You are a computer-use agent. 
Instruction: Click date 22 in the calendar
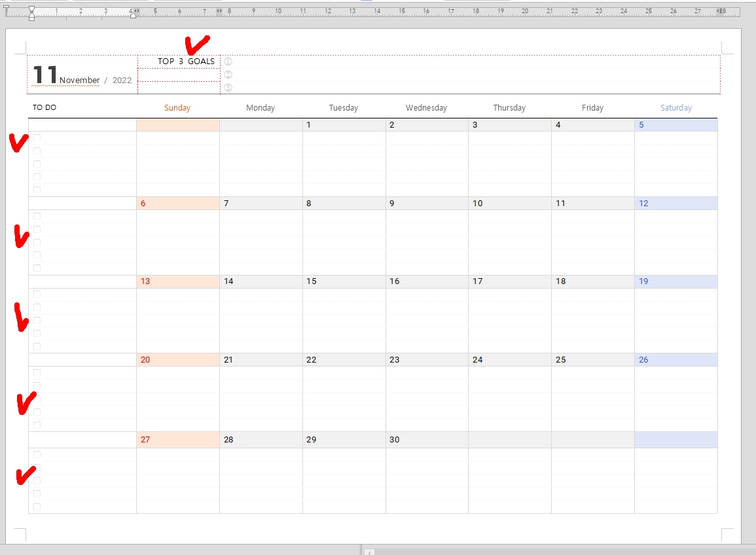[312, 360]
